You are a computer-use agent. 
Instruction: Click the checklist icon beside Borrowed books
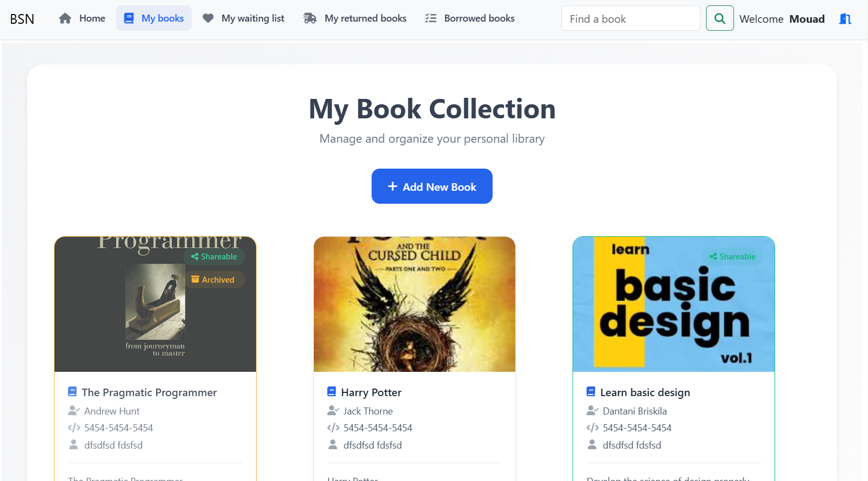pyautogui.click(x=430, y=18)
